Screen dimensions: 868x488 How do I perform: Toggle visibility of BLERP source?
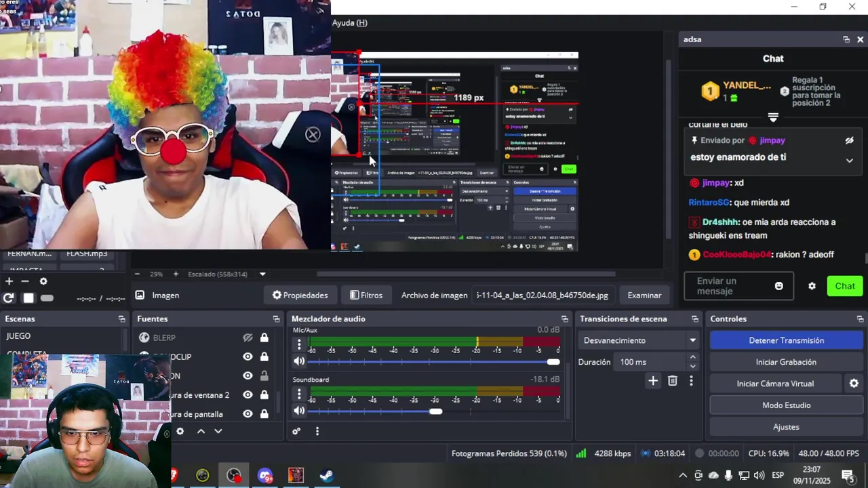[248, 338]
